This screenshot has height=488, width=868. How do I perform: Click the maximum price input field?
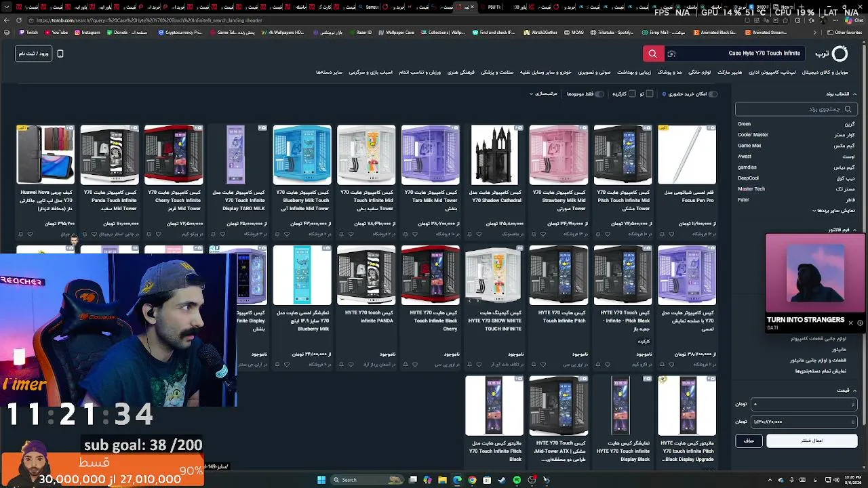[x=805, y=422]
